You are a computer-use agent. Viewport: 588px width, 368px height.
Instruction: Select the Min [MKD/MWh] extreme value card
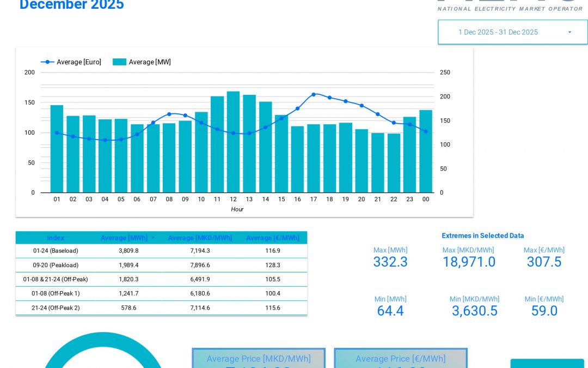475,305
